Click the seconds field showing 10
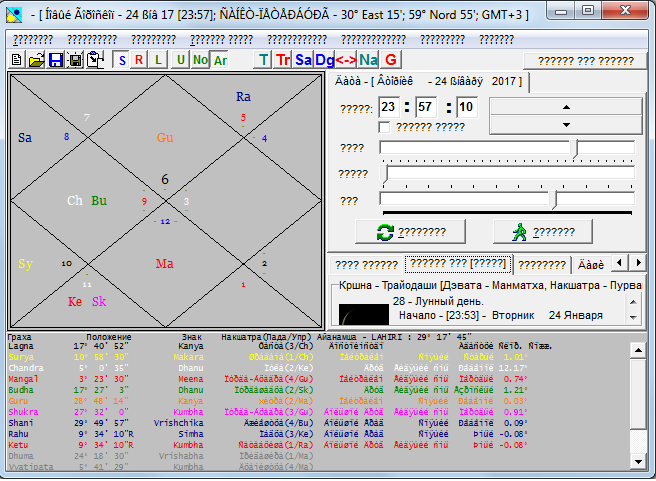Image resolution: width=656 pixels, height=481 pixels. 466,107
